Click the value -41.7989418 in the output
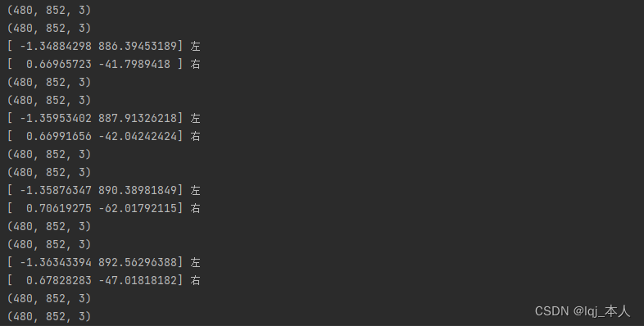 pos(134,64)
